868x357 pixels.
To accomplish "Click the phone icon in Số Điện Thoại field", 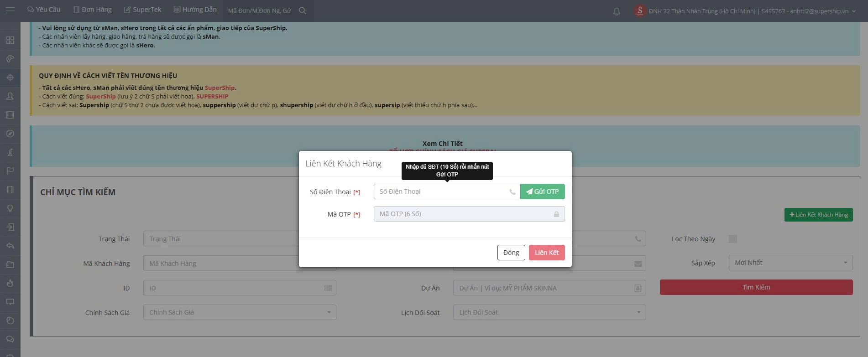I will pyautogui.click(x=512, y=192).
